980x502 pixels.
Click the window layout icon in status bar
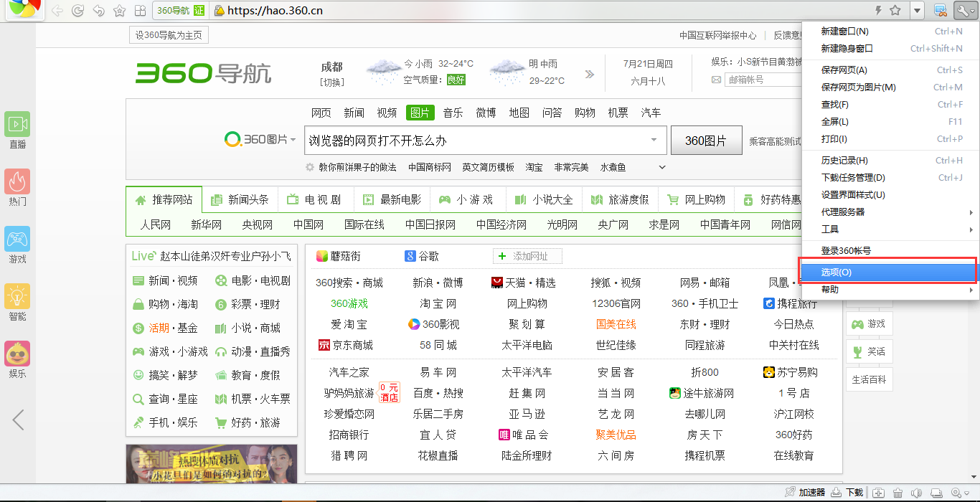936,493
